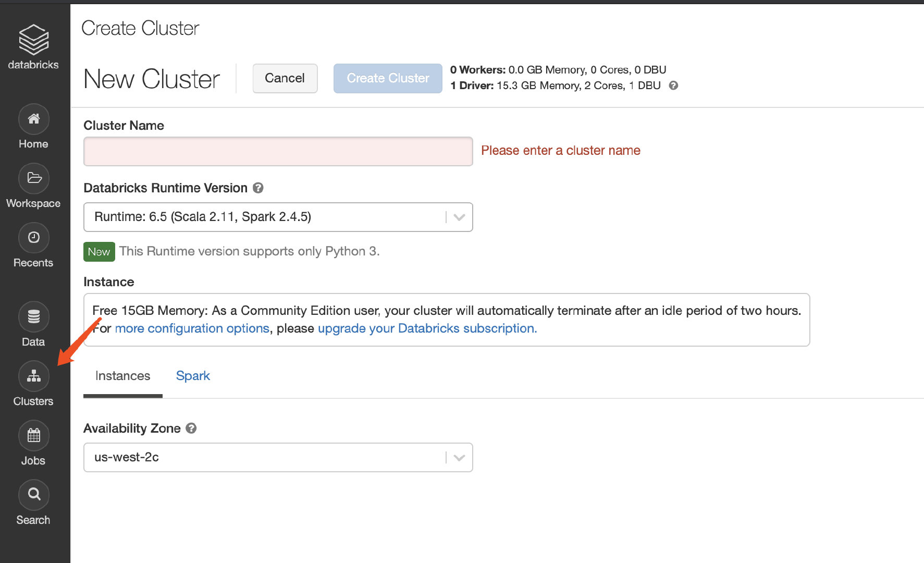The image size is (924, 563).
Task: Click the green New badge
Action: pos(99,252)
